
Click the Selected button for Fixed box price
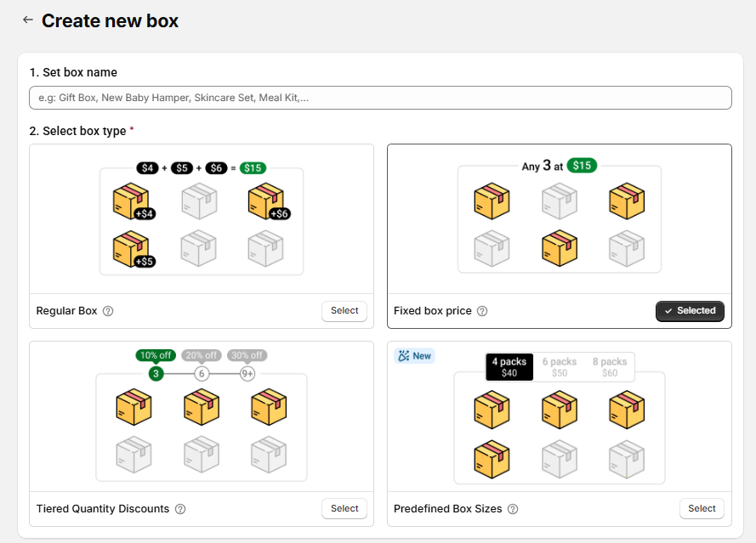pyautogui.click(x=690, y=311)
